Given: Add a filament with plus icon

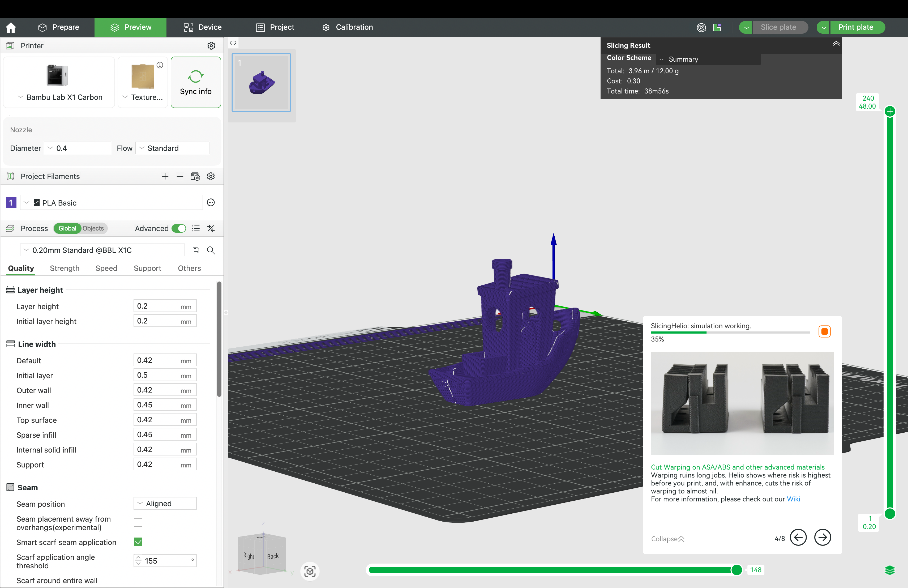Looking at the screenshot, I should tap(165, 176).
